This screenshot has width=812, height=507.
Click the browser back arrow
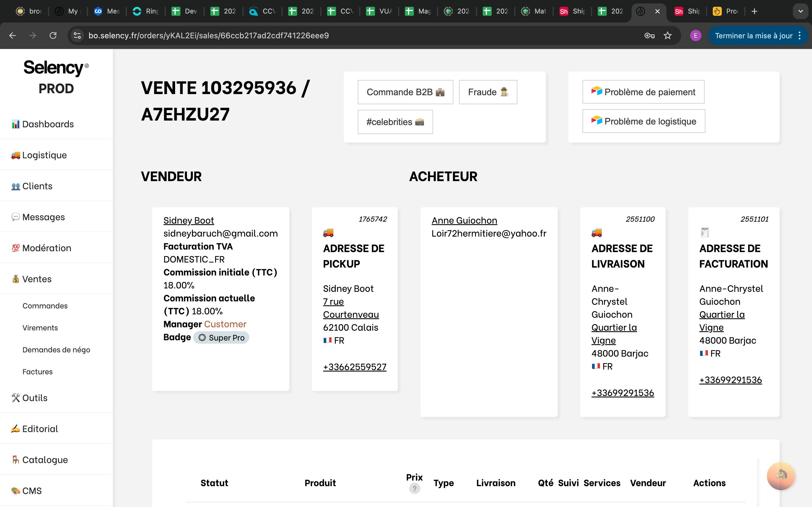(12, 35)
